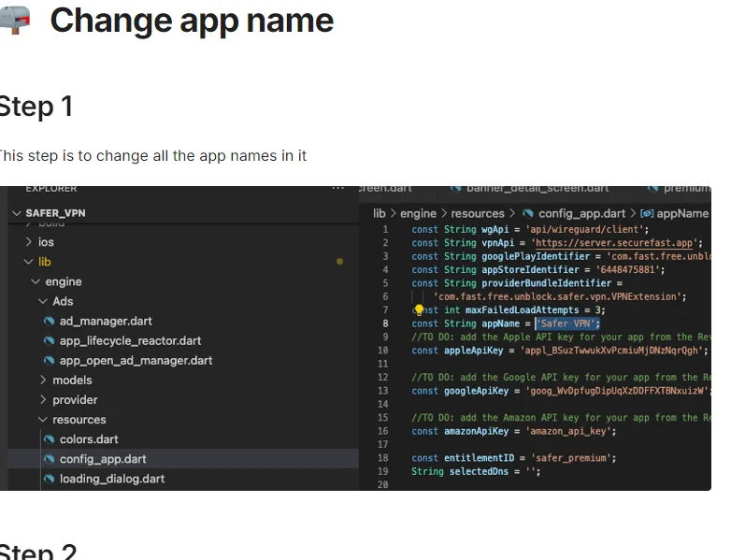Open colors.dart in the resources folder
The image size is (731, 560).
coord(89,439)
